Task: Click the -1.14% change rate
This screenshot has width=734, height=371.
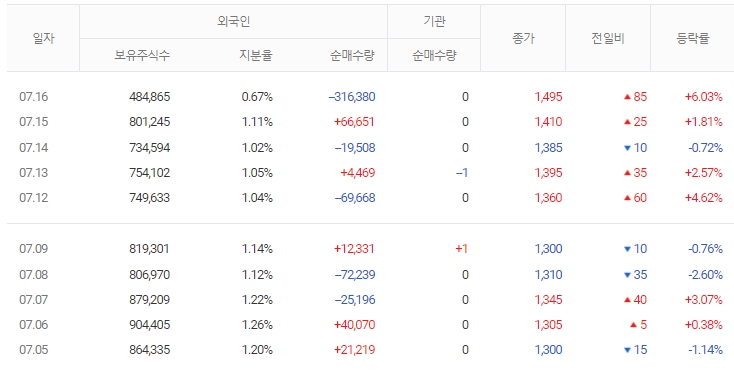Action: 705,350
